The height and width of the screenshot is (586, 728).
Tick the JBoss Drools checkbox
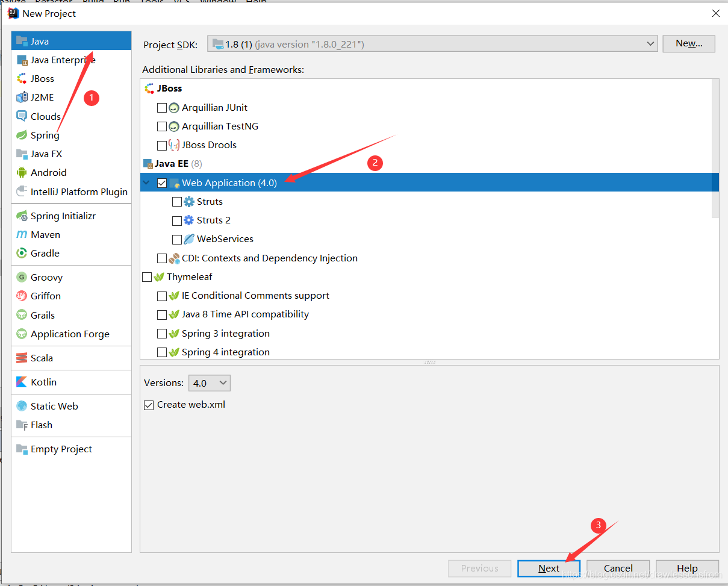point(161,145)
